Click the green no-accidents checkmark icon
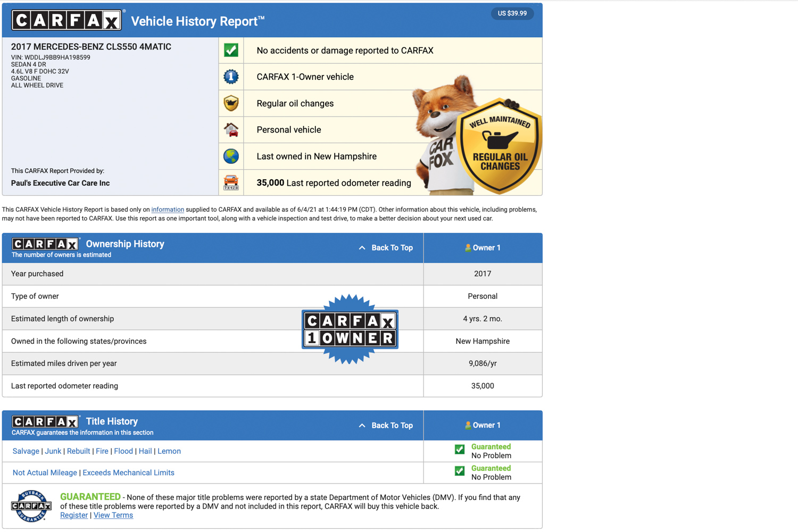The width and height of the screenshot is (798, 532). 231,50
